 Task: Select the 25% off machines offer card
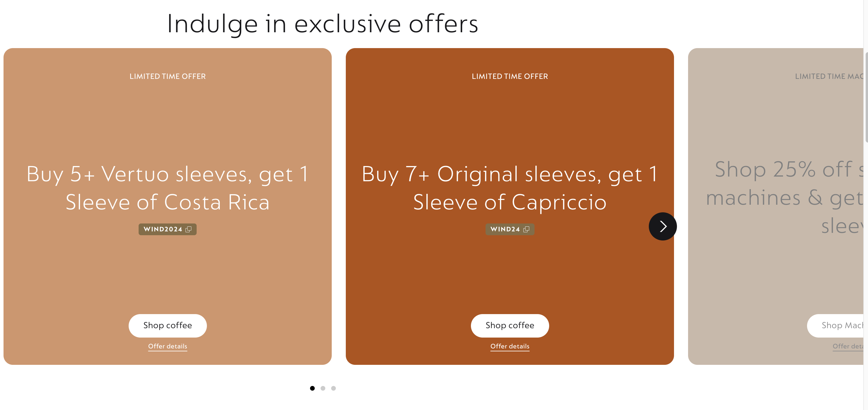tap(775, 270)
